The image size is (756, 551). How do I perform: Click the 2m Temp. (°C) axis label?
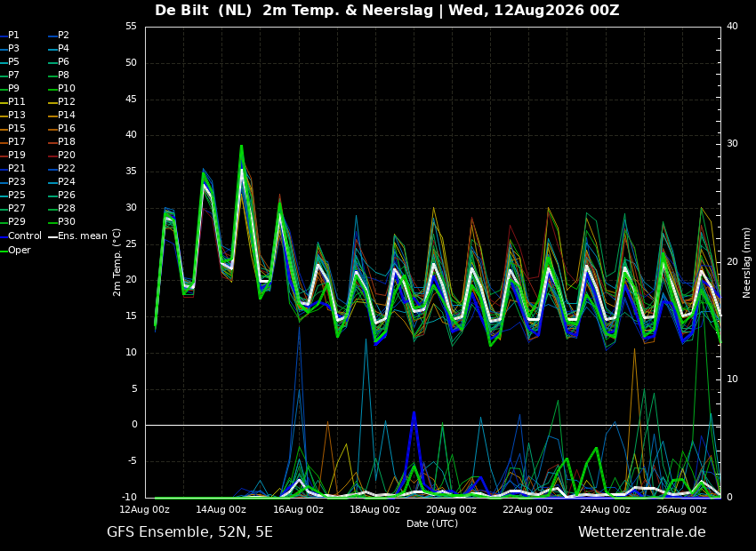(117, 262)
